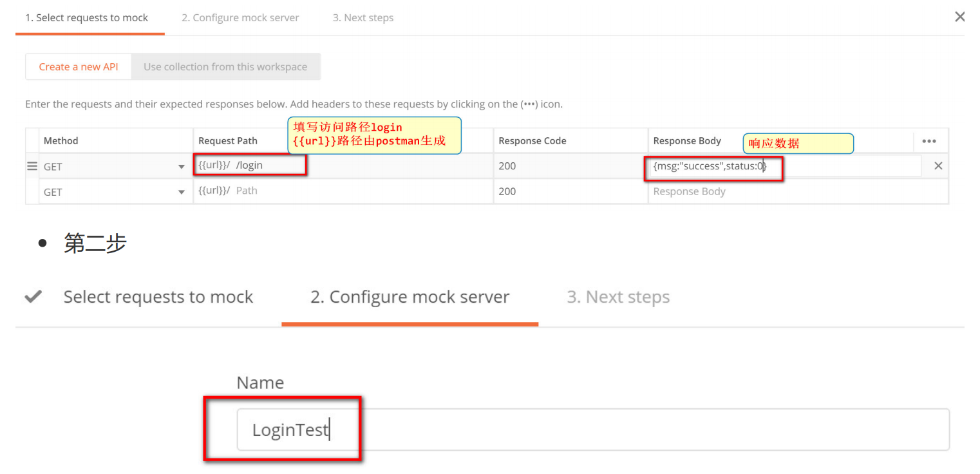This screenshot has width=980, height=474.
Task: Close the mock server dialog
Action: click(959, 17)
